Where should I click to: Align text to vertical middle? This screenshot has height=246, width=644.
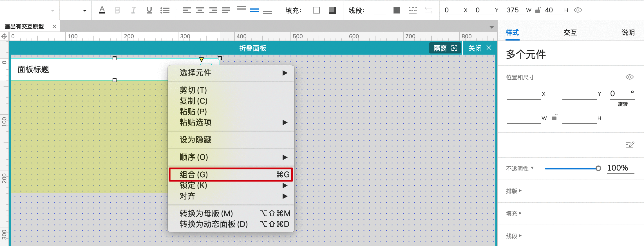[254, 10]
